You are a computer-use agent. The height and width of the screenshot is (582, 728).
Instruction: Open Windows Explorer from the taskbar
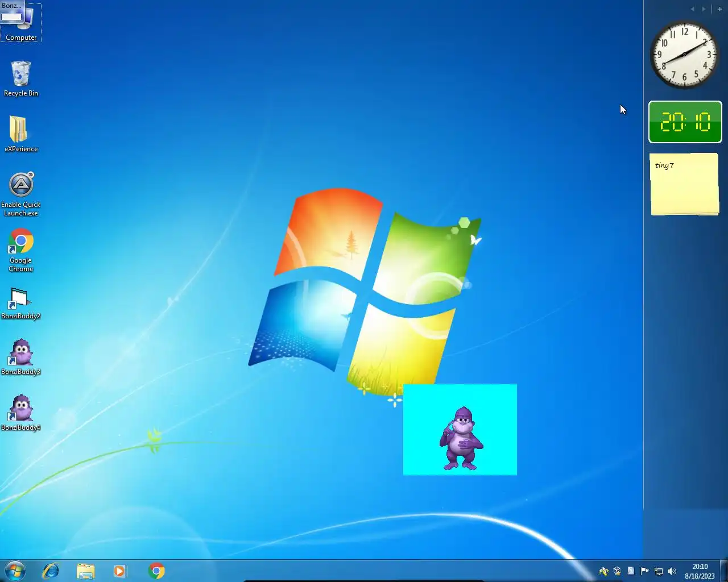[x=85, y=571]
